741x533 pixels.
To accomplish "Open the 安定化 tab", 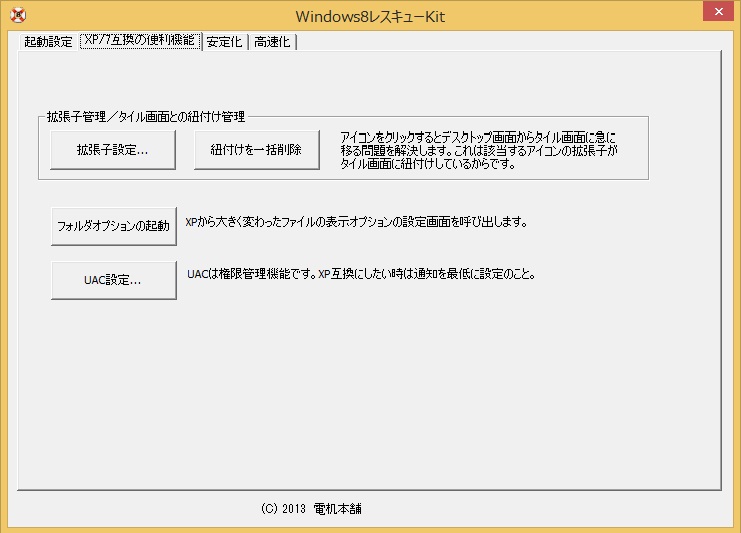I will (x=224, y=42).
